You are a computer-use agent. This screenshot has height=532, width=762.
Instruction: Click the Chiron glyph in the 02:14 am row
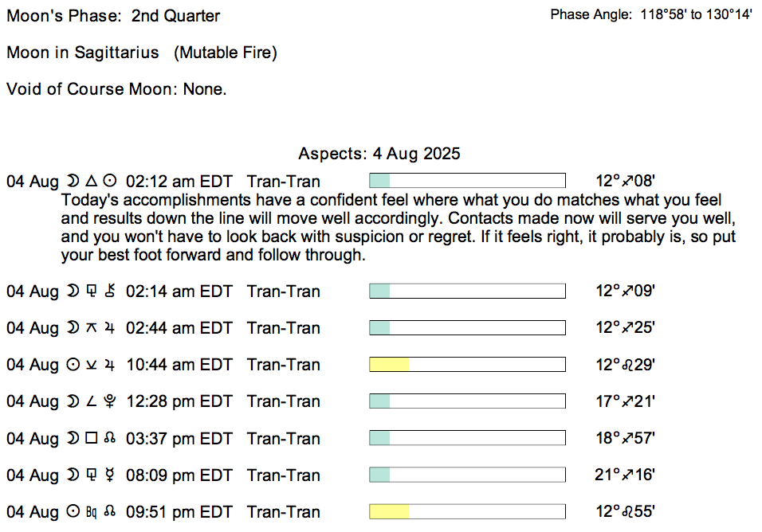point(110,291)
